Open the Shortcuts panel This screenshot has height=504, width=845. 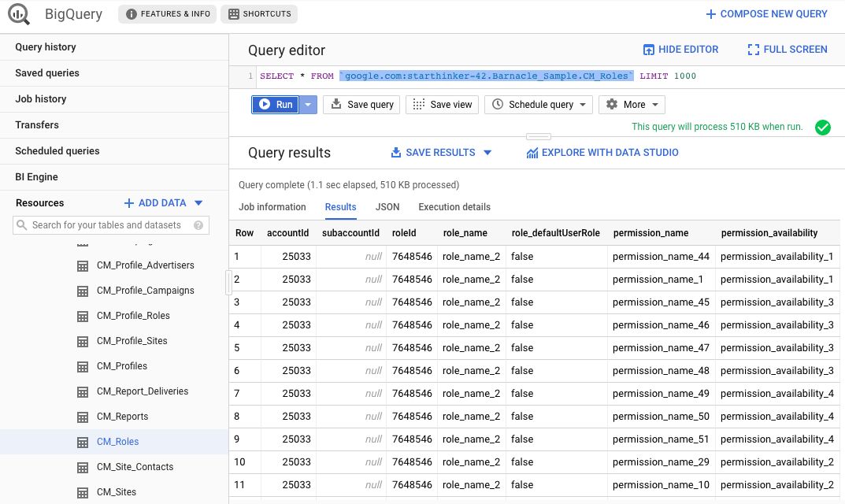(259, 14)
